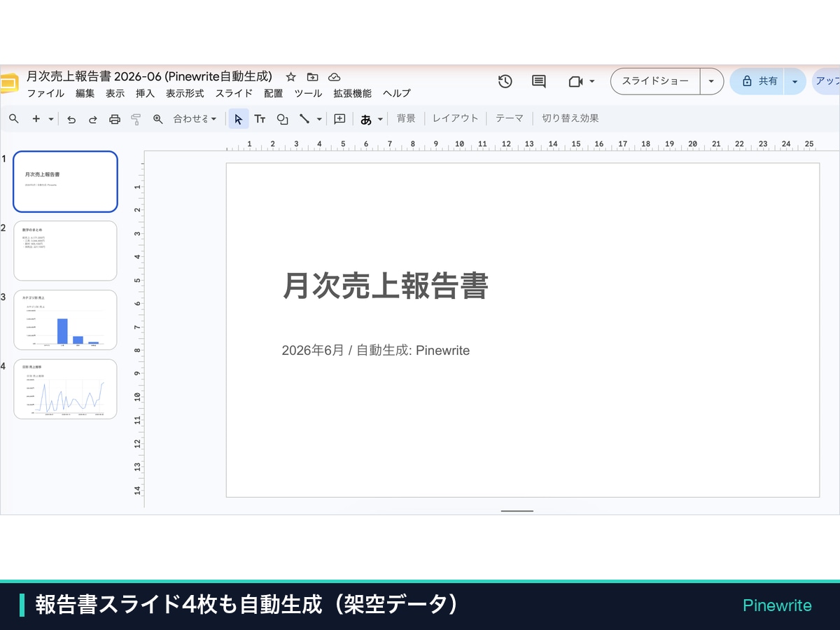840x630 pixels.
Task: Click the 切り替え効果 transition button
Action: point(570,119)
